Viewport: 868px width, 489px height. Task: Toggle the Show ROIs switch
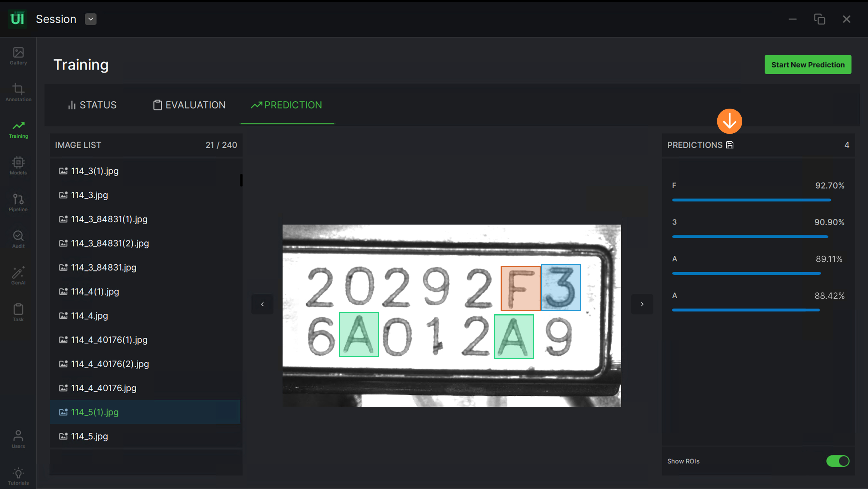point(838,461)
